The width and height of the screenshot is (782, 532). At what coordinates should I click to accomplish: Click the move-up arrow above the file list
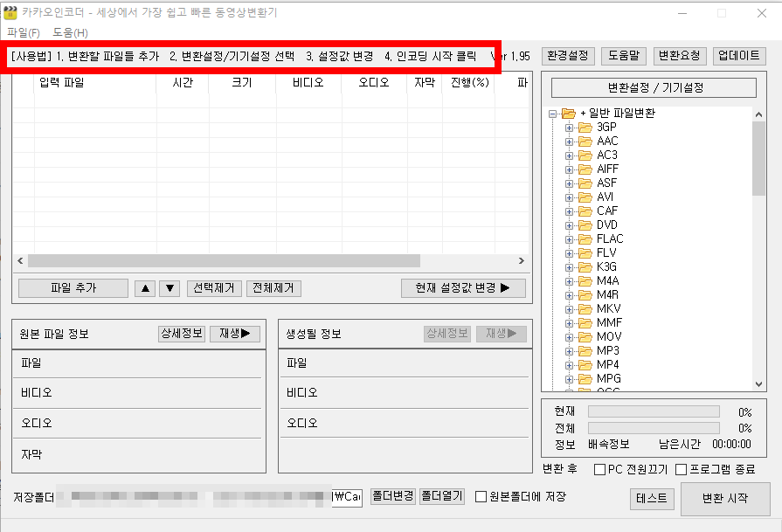[145, 288]
